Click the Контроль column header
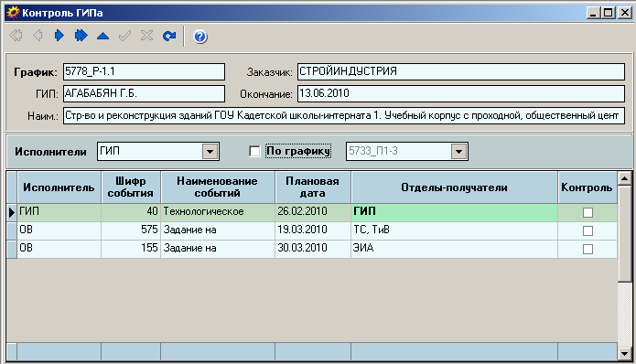This screenshot has width=636, height=364. pyautogui.click(x=587, y=187)
